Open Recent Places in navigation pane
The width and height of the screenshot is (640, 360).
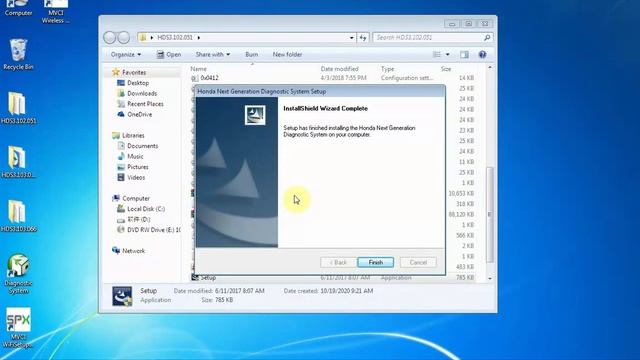(145, 104)
